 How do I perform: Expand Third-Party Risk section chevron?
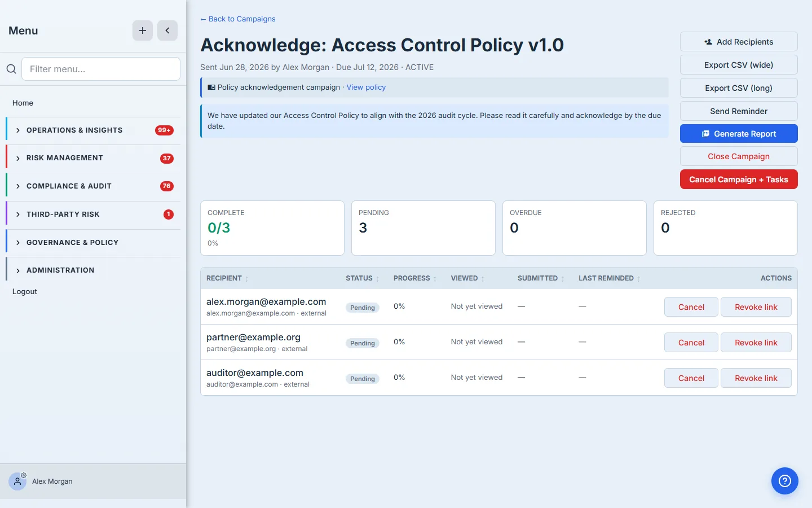pyautogui.click(x=18, y=214)
